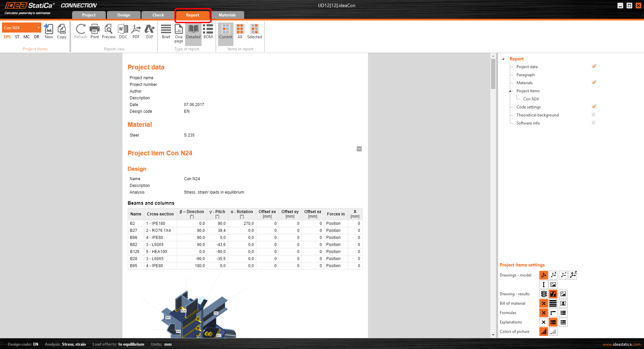Enable the picture option for model drawings

(x=553, y=285)
